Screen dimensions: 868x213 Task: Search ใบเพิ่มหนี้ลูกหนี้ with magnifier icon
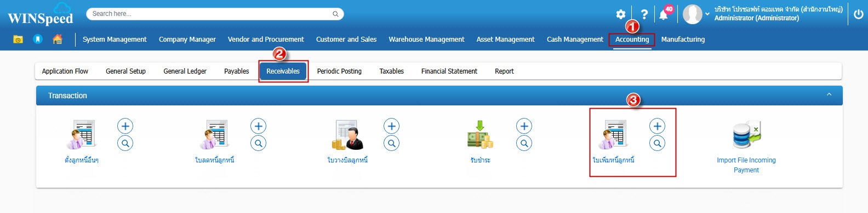coord(658,143)
